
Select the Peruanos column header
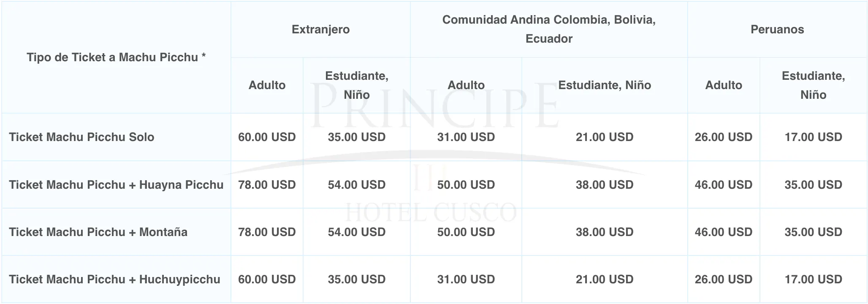pyautogui.click(x=777, y=30)
